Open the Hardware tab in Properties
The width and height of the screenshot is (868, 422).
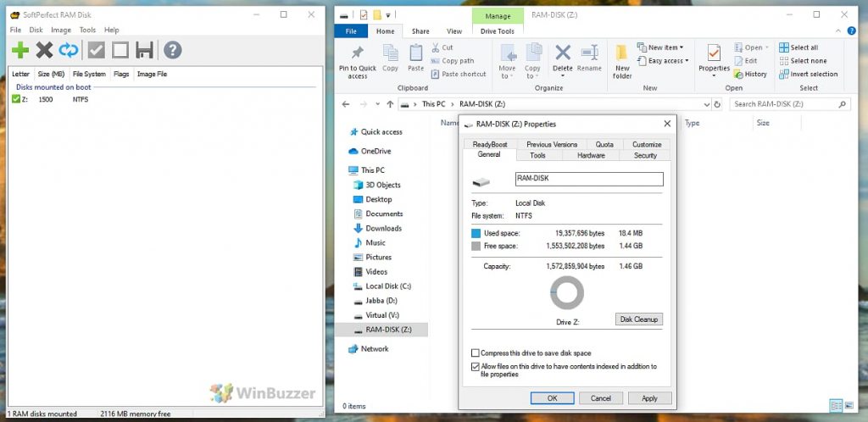pos(591,155)
